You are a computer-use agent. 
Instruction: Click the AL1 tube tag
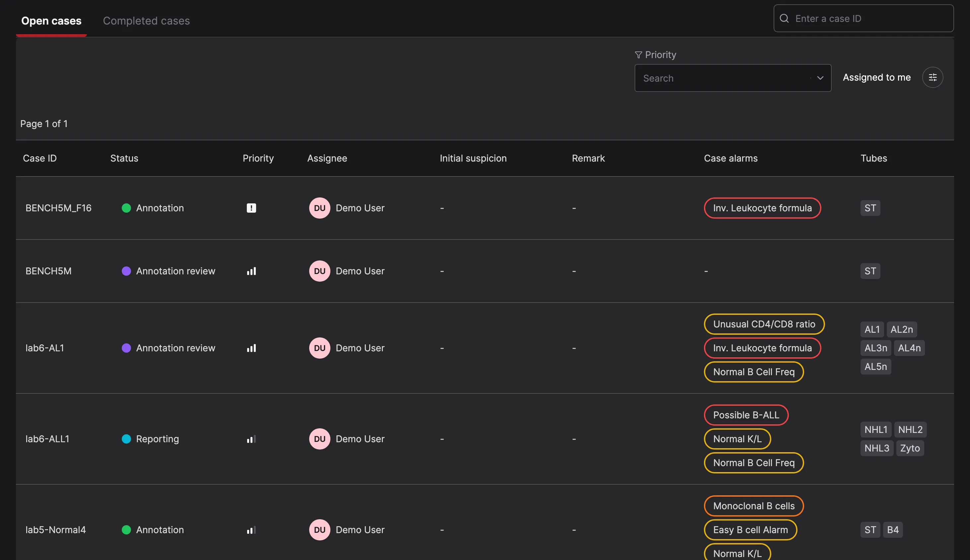pos(872,330)
